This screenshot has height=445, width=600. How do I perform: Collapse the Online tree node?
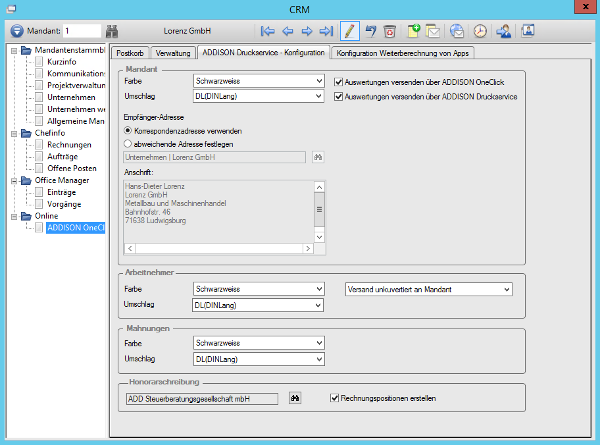click(14, 217)
